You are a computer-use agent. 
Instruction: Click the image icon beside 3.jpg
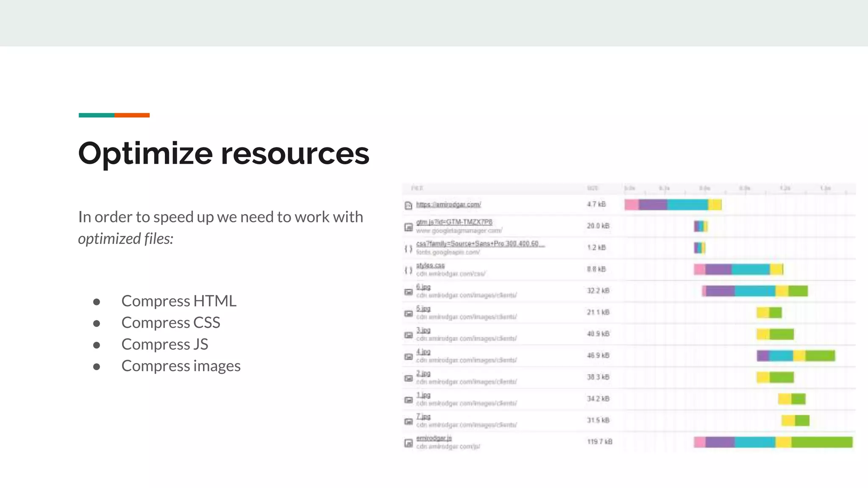408,335
